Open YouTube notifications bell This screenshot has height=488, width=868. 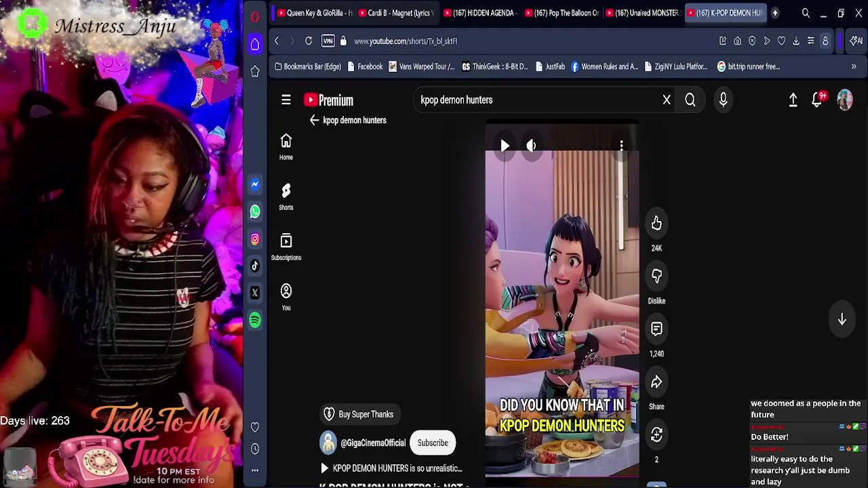pyautogui.click(x=818, y=100)
